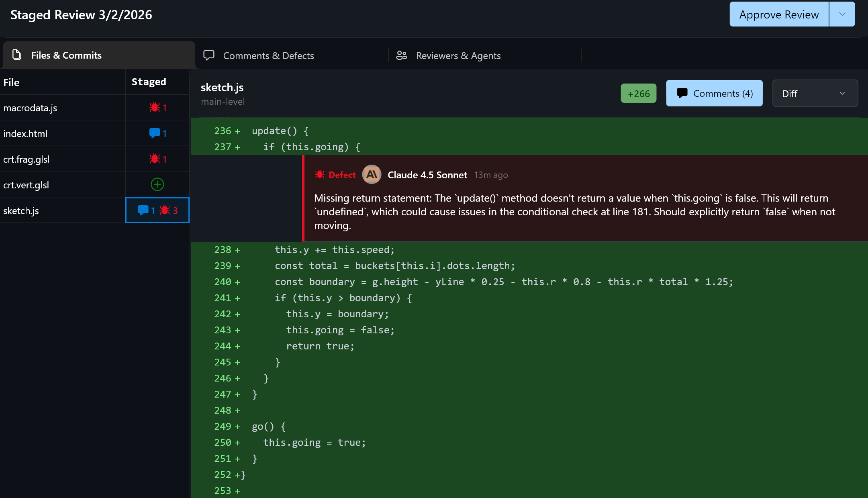Click the bug defect icon next to macrodata.js
The image size is (868, 498).
pyautogui.click(x=155, y=107)
